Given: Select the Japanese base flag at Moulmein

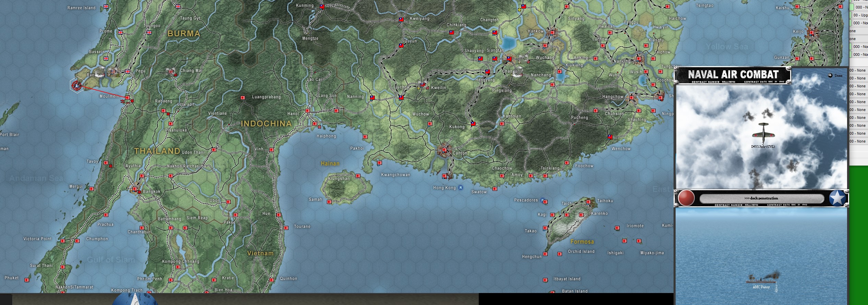Looking at the screenshot, I should click(x=128, y=98).
